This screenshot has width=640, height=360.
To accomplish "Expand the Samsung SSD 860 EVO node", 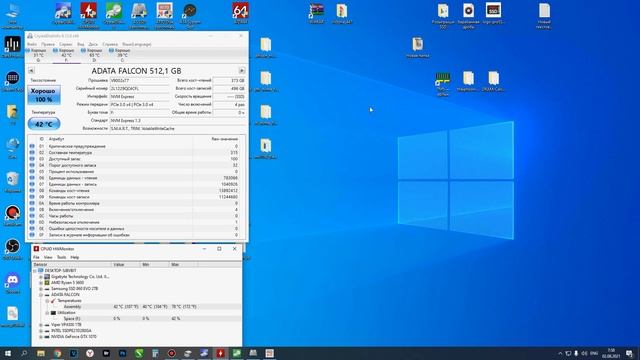I will click(x=41, y=289).
